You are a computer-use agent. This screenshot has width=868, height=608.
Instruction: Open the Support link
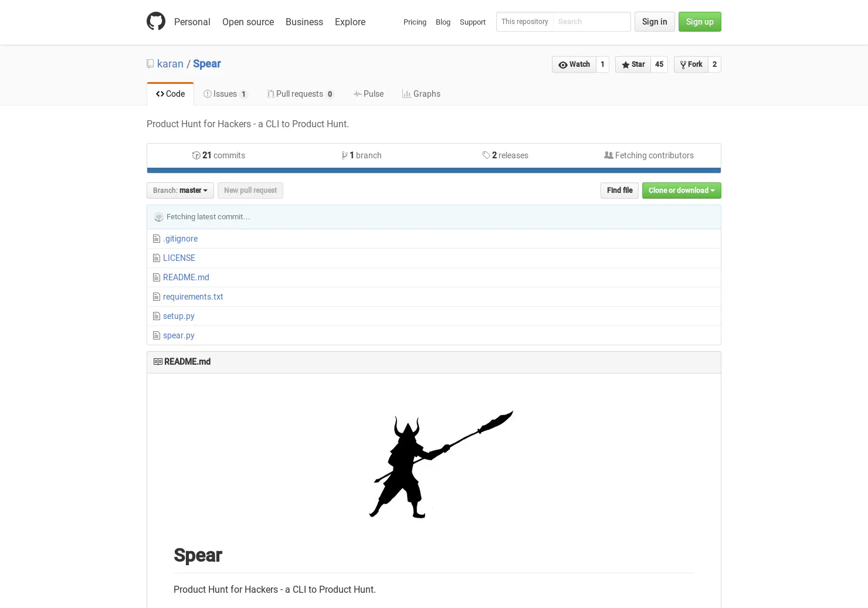pos(473,22)
